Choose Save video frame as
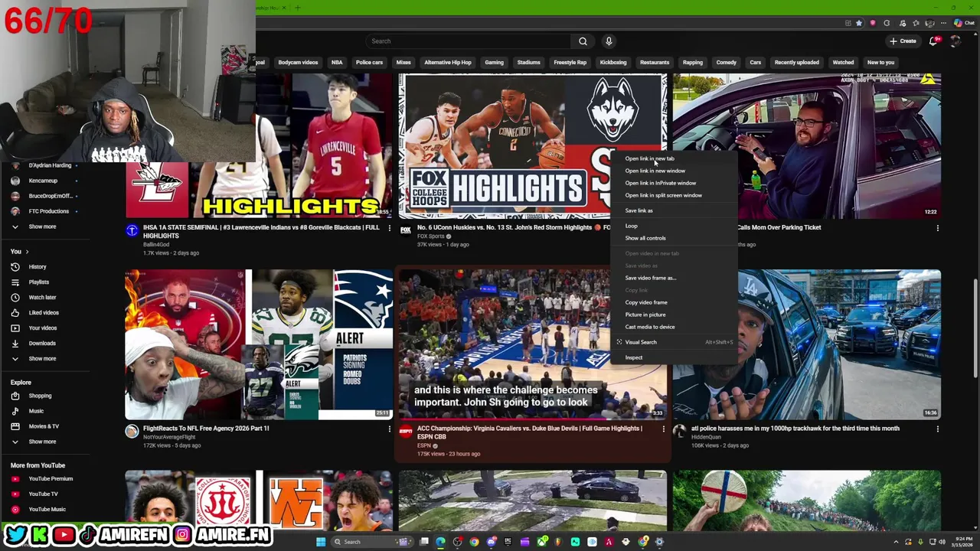980x551 pixels. [x=650, y=278]
